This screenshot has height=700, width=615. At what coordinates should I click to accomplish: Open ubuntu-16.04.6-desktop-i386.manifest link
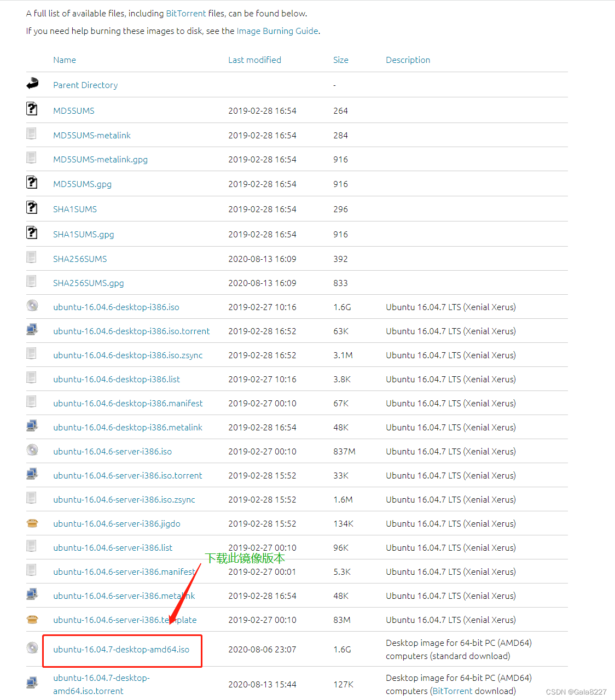[x=128, y=403]
